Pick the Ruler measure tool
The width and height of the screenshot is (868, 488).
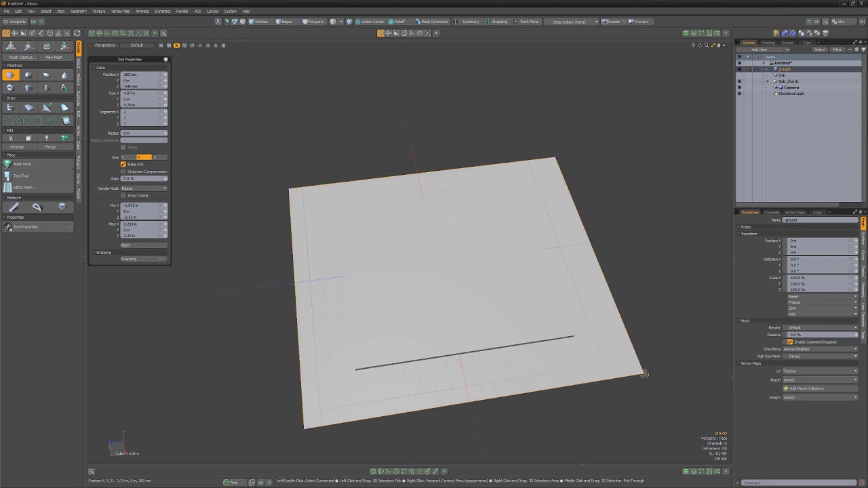(x=13, y=207)
